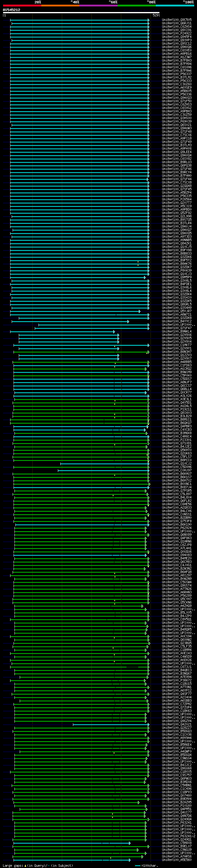The width and height of the screenshot is (197, 868).
Task: Select hit label UniRef100_B2AZH5
Action: (x=177, y=803)
